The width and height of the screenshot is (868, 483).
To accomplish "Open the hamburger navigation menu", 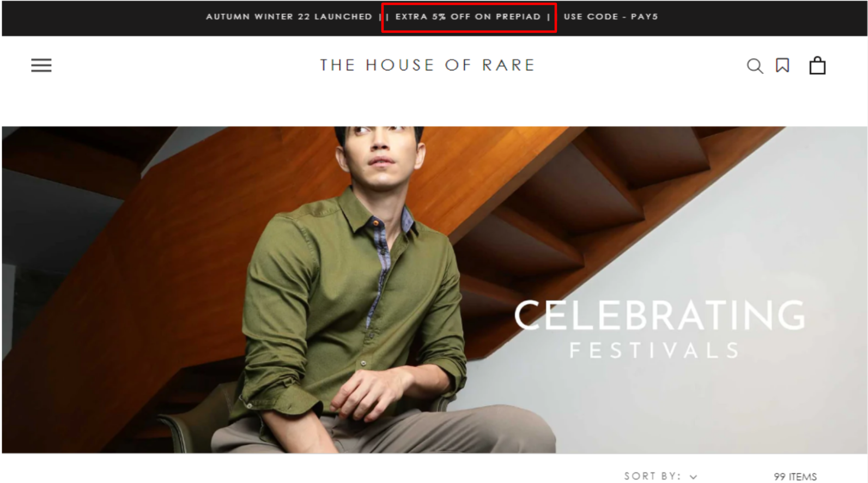I will 41,65.
